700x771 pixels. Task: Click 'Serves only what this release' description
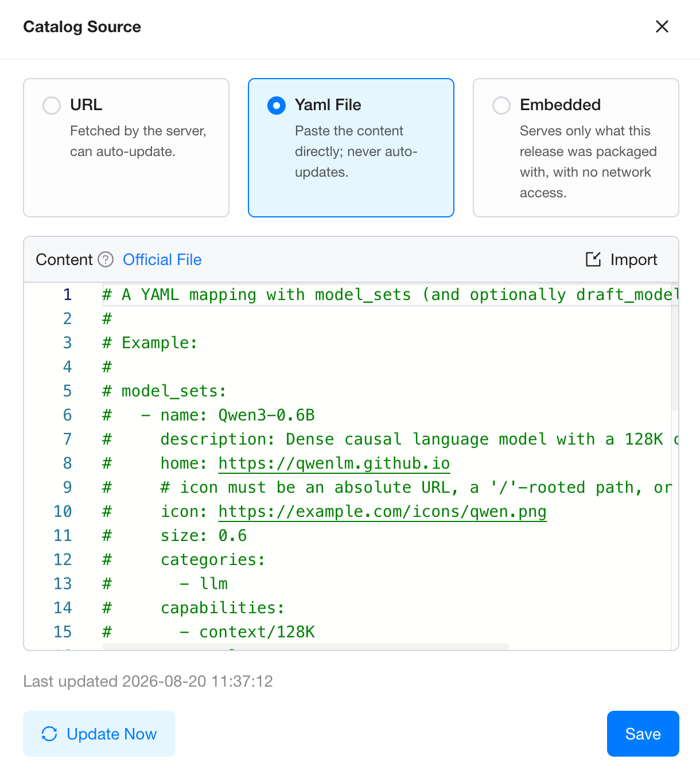click(x=588, y=162)
